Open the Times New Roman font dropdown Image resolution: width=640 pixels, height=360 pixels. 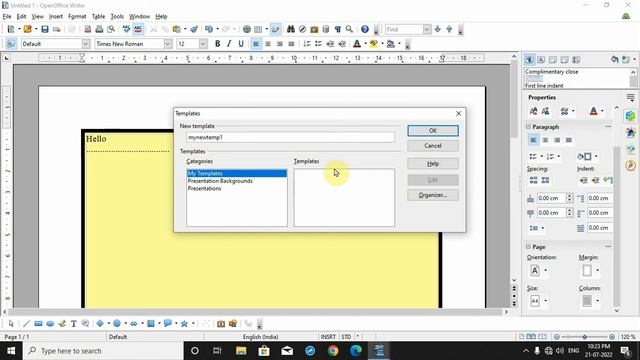tap(168, 44)
